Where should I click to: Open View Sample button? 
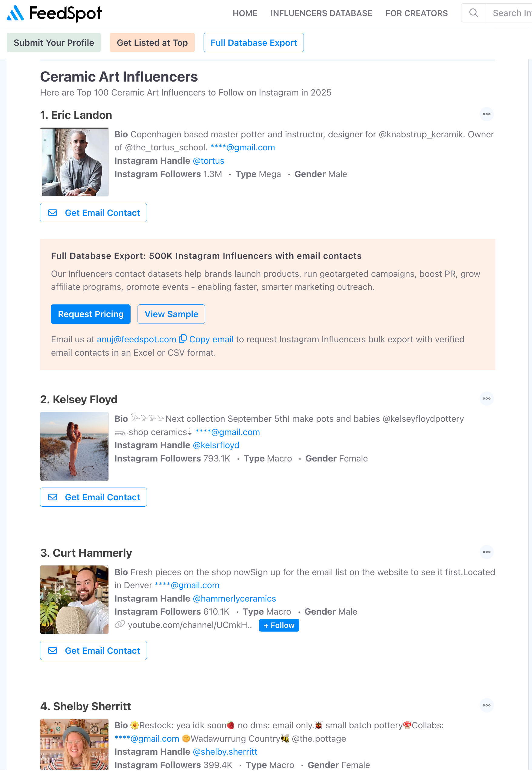(171, 314)
